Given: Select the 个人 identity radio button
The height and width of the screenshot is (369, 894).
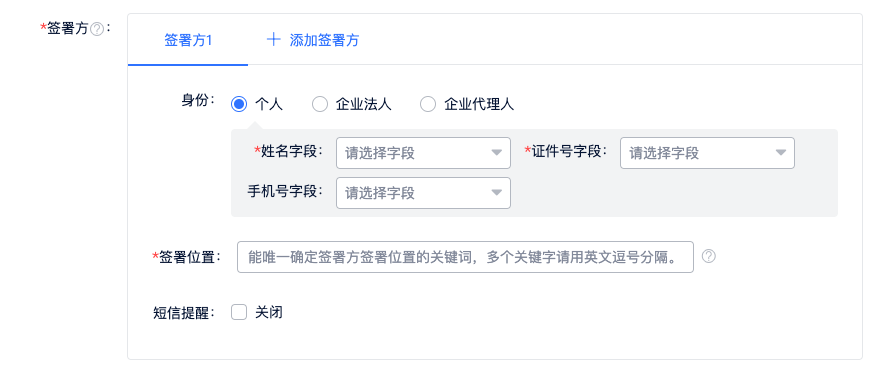Looking at the screenshot, I should (239, 104).
